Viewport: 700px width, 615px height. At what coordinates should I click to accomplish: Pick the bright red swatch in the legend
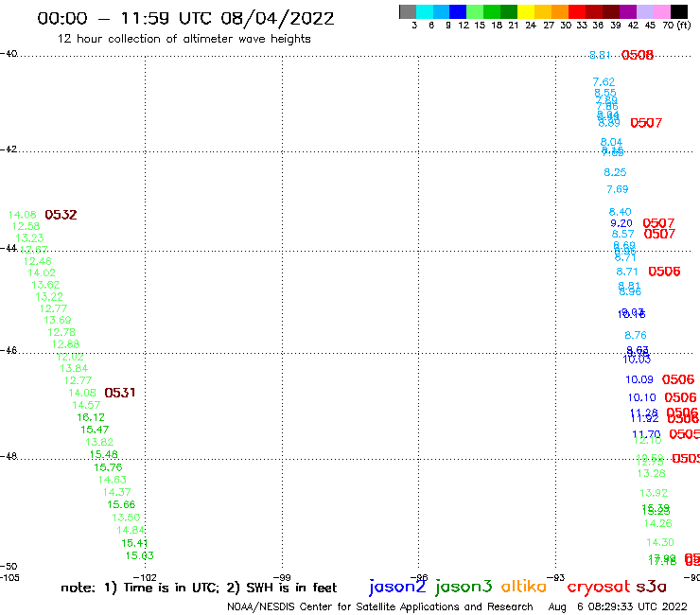[x=577, y=11]
